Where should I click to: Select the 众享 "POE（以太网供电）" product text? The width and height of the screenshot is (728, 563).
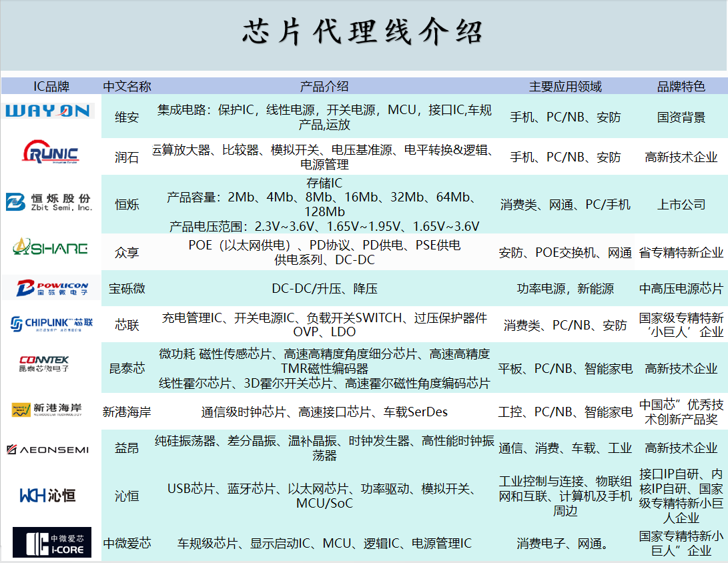pos(324,253)
